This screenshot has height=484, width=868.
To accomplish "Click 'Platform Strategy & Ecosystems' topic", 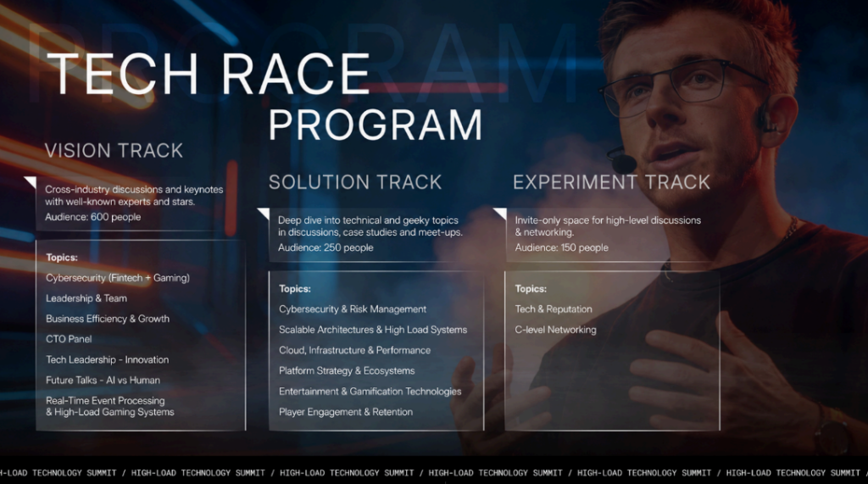I will point(347,370).
